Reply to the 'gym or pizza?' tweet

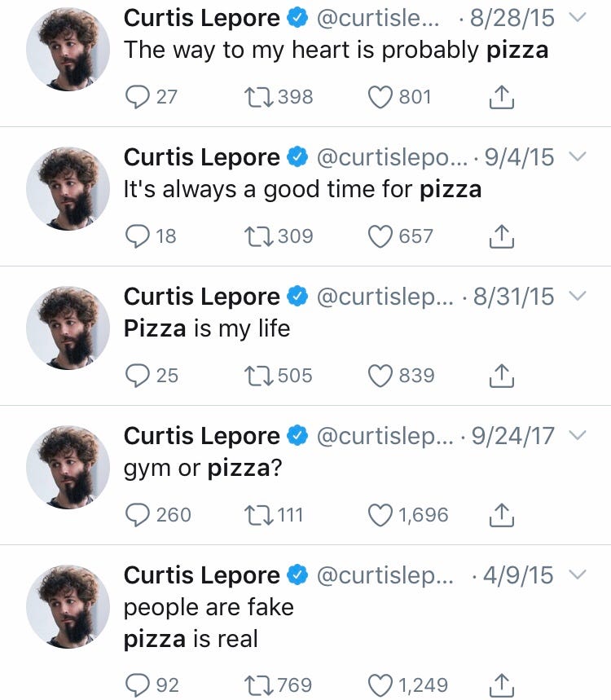[137, 515]
